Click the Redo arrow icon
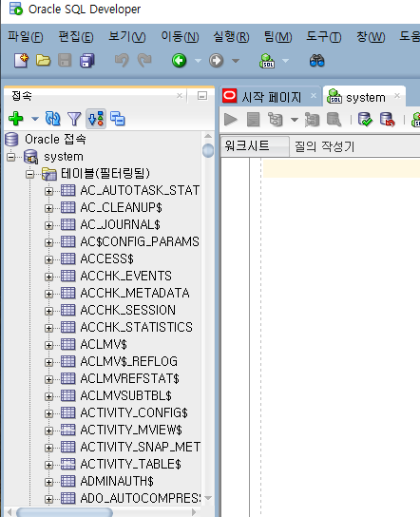This screenshot has width=420, height=517. pyautogui.click(x=144, y=61)
